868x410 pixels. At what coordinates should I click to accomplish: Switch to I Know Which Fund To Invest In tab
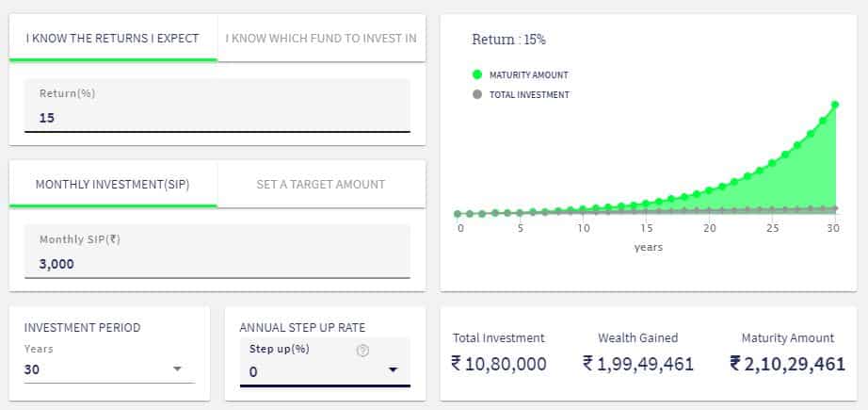click(322, 39)
